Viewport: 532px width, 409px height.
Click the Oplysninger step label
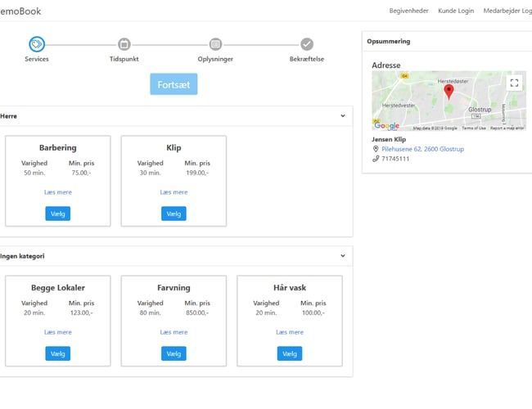(215, 59)
